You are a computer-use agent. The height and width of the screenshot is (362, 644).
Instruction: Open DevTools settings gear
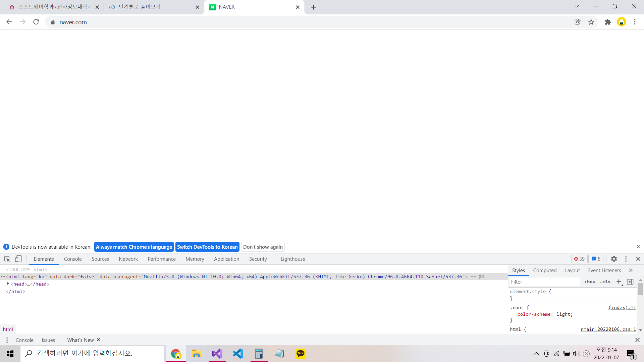click(614, 259)
